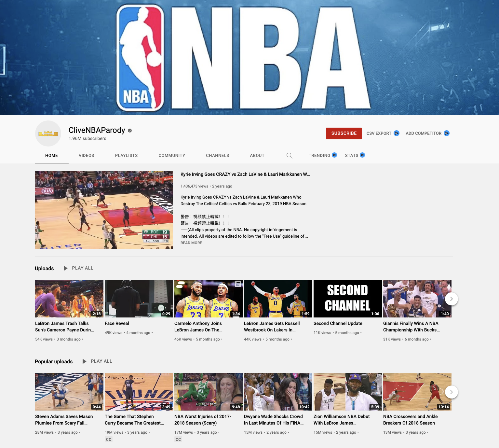This screenshot has width=499, height=448.
Task: Toggle subscription with the SUBSCRIBE button
Action: point(344,133)
